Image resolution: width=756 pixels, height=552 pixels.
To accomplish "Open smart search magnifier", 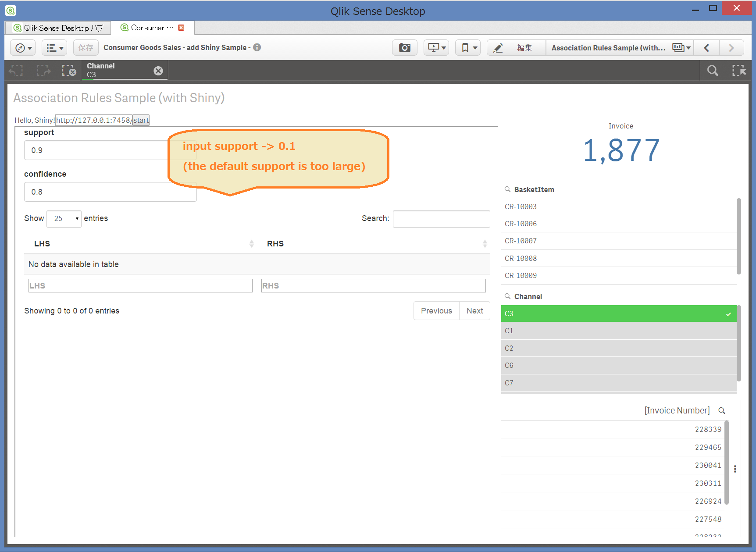I will click(713, 71).
